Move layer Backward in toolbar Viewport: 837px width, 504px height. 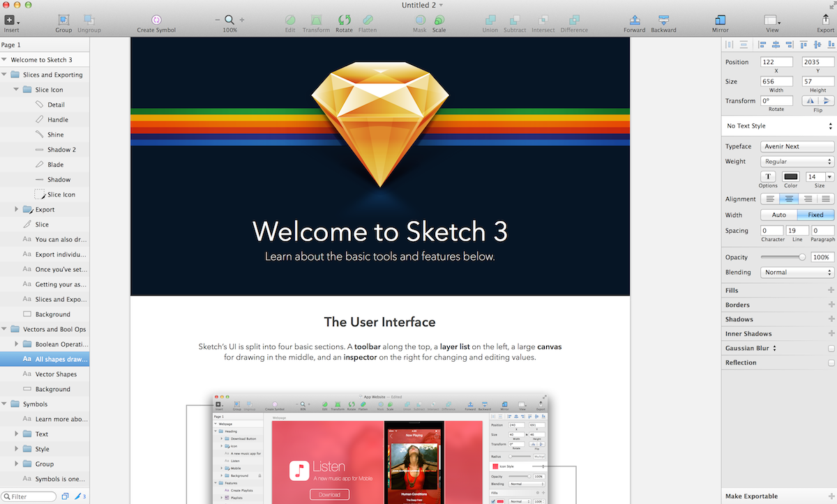663,20
